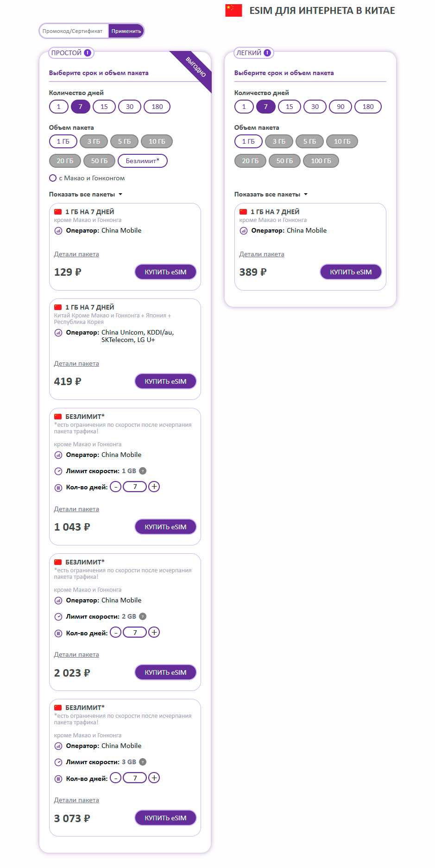Screen dimensions: 435x868
Task: Click the question mark beside 1 GB speed limit
Action: (143, 471)
